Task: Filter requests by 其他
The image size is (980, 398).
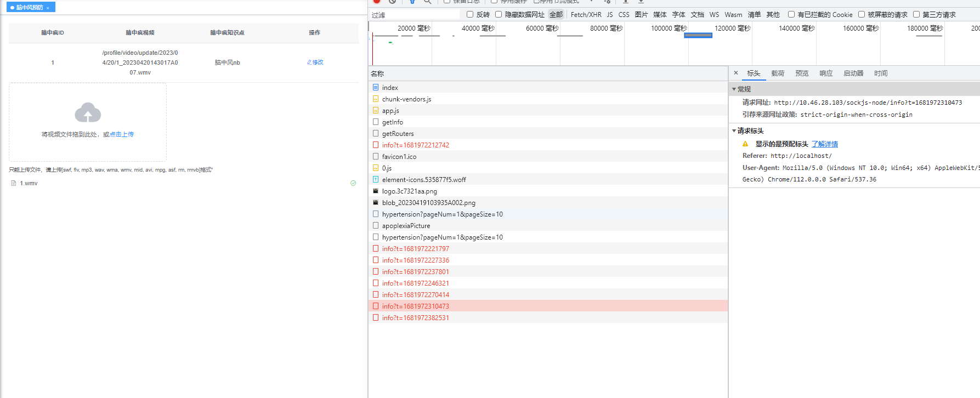Action: pos(773,15)
